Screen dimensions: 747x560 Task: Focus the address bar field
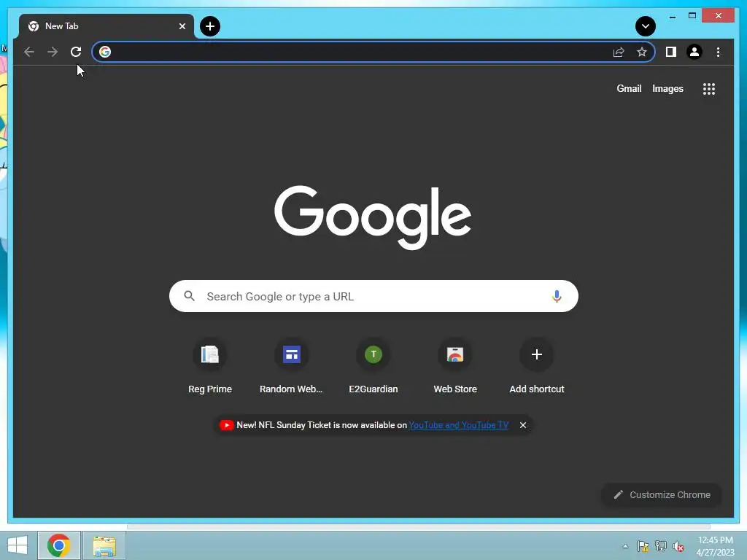[x=373, y=52]
